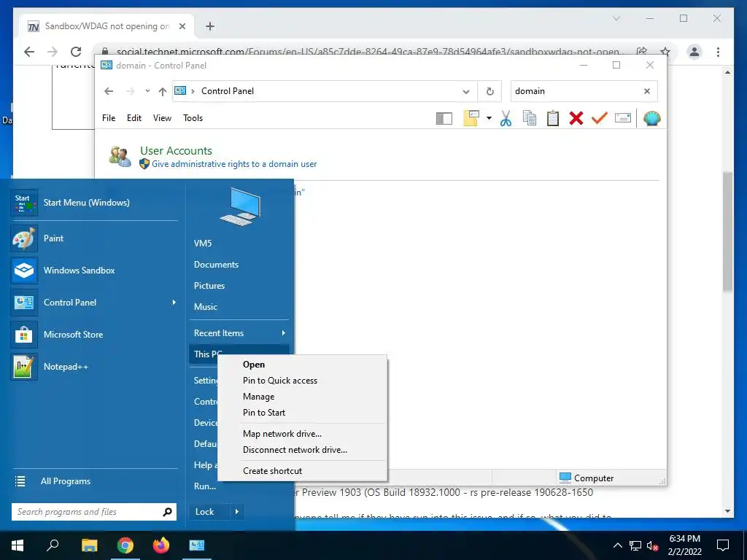Click the Refresh button in Control Panel
The image size is (747, 560).
pos(489,91)
